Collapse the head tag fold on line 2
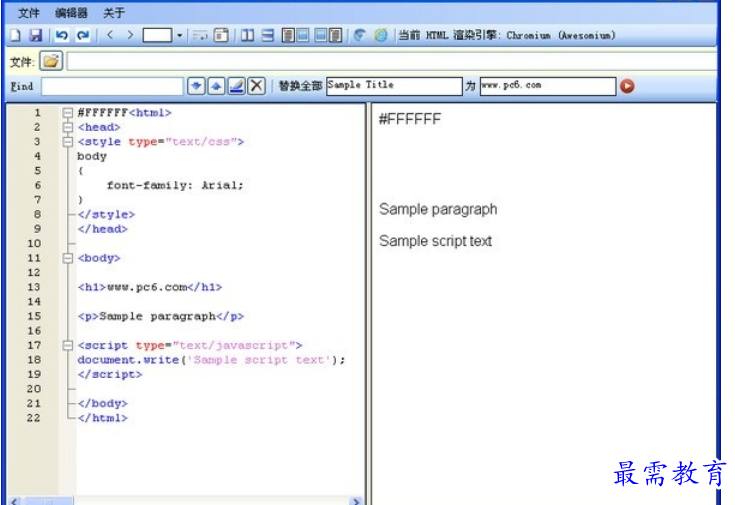This screenshot has width=735, height=505. point(68,127)
